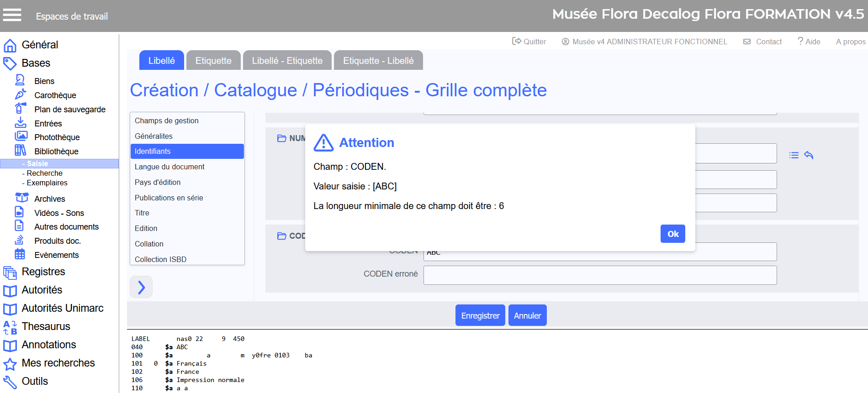The height and width of the screenshot is (393, 868).
Task: Click the Quitter link
Action: click(x=529, y=42)
